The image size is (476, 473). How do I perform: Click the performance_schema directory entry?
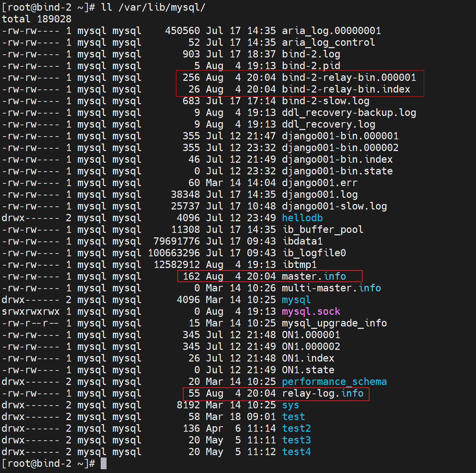(x=334, y=382)
